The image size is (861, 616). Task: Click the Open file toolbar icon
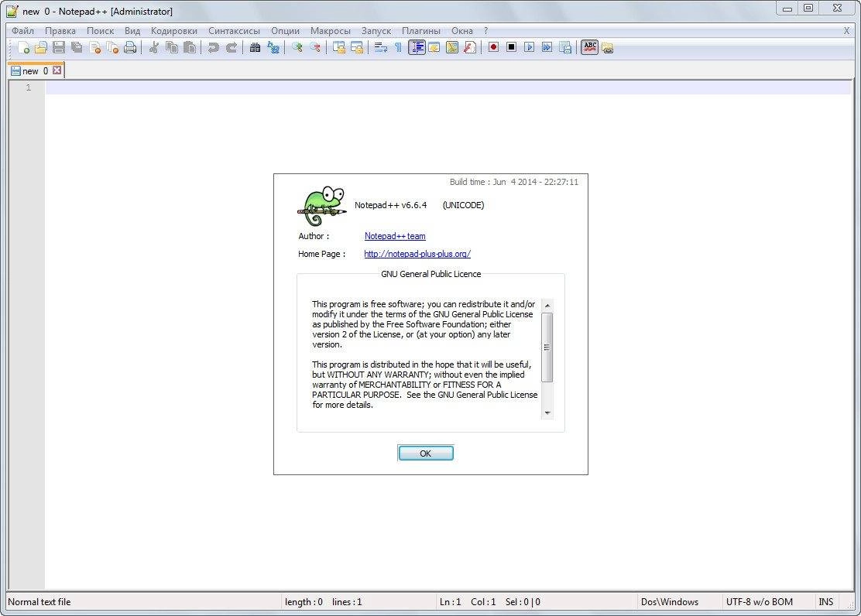coord(40,48)
